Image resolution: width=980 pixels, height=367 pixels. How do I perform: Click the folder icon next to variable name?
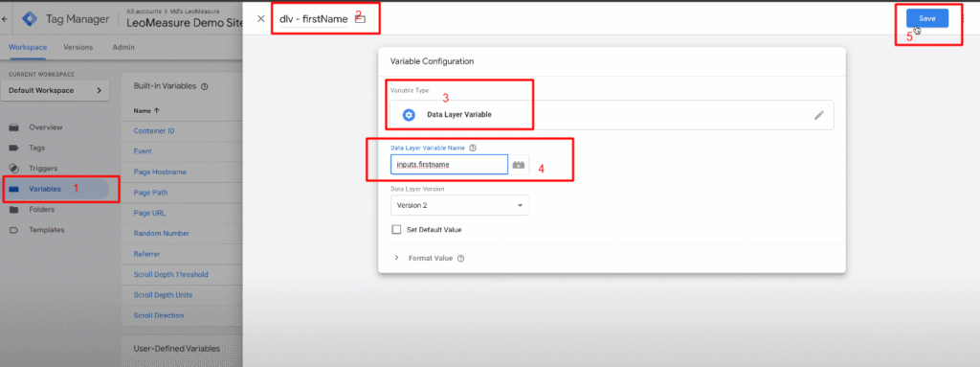360,19
